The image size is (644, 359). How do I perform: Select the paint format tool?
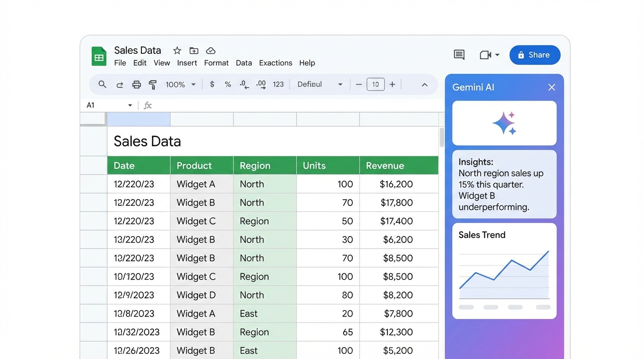click(153, 85)
